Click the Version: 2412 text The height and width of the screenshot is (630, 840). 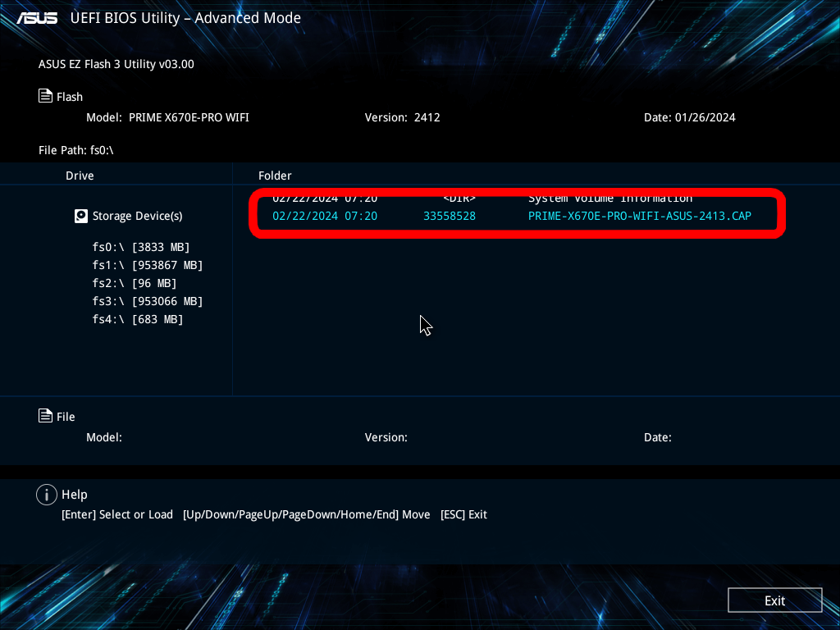click(x=402, y=117)
